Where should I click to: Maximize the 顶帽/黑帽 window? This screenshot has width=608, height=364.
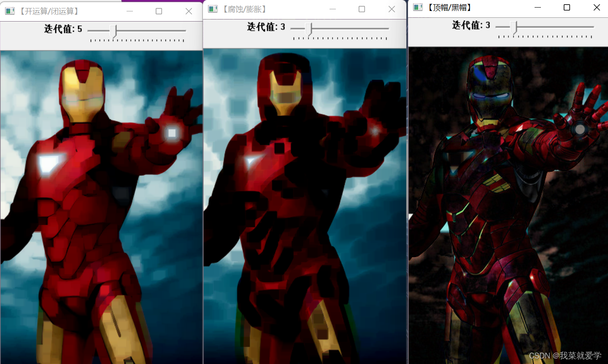pyautogui.click(x=567, y=7)
